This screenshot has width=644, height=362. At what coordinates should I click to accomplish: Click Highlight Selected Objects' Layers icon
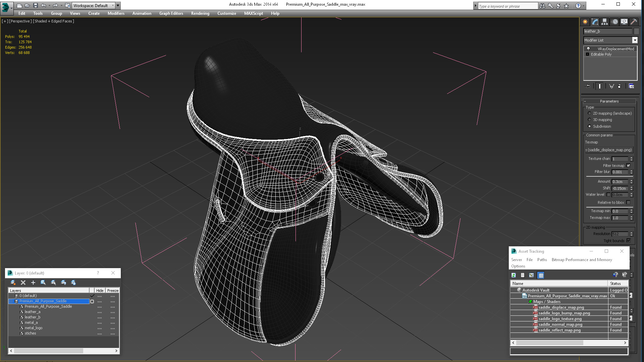pyautogui.click(x=53, y=283)
